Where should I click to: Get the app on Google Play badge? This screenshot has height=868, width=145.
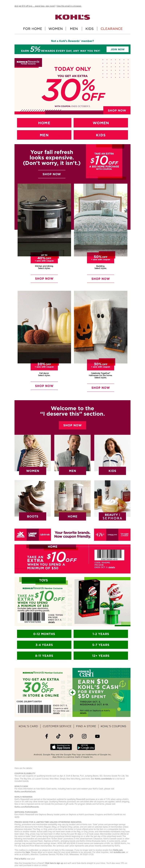(x=86, y=747)
